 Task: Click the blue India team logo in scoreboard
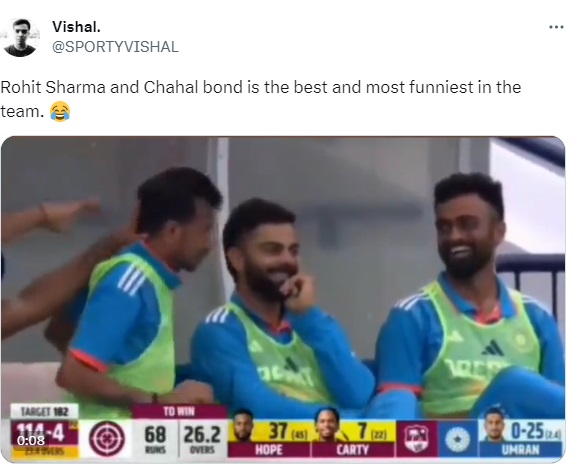tap(458, 439)
